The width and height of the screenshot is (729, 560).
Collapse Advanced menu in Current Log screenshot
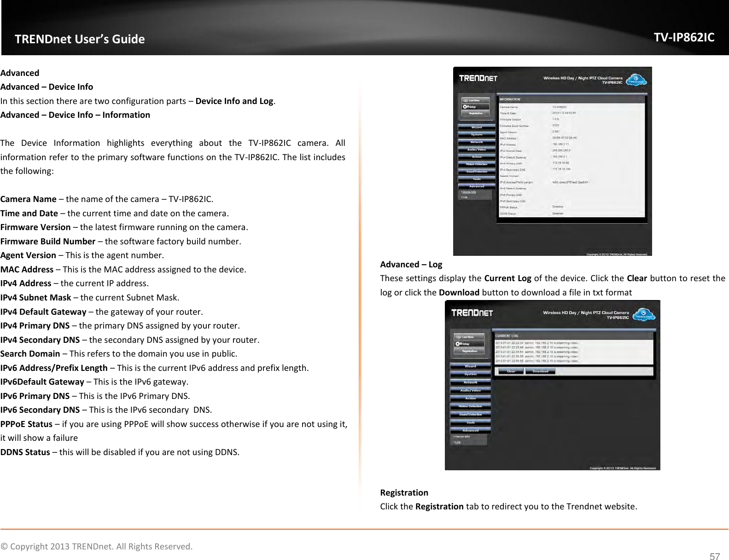[x=470, y=431]
